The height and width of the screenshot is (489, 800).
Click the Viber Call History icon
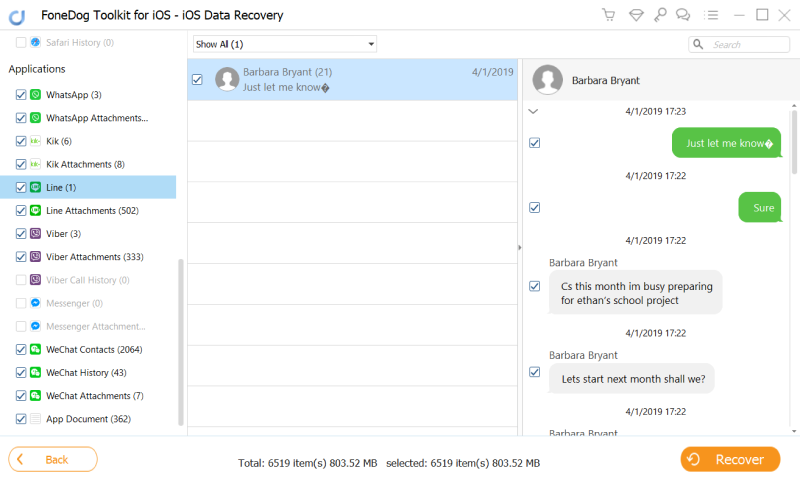click(35, 280)
